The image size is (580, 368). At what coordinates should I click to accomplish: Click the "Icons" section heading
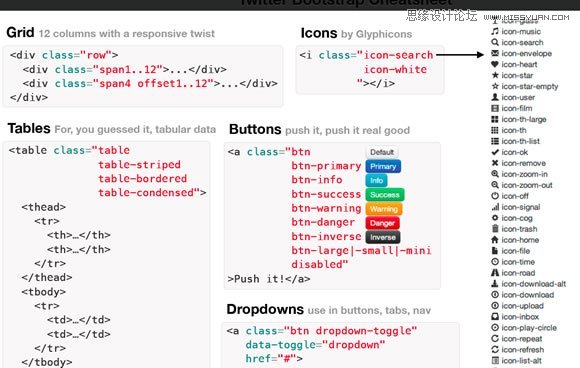(x=319, y=33)
